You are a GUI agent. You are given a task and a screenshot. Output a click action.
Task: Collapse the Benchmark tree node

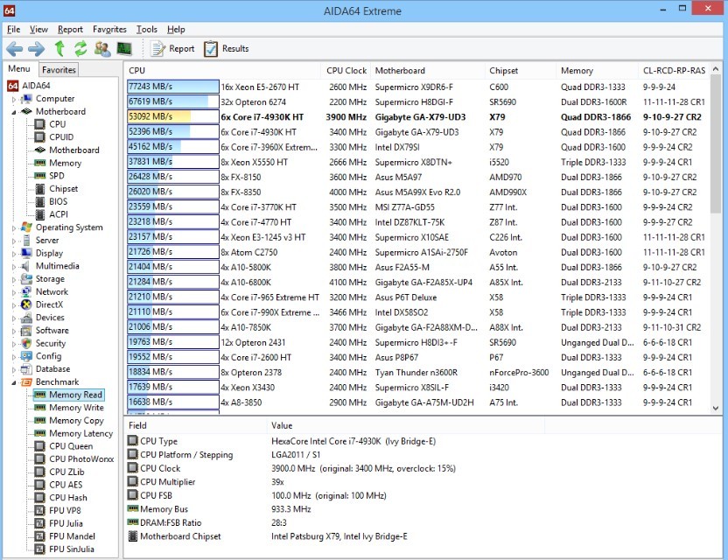coord(14,382)
